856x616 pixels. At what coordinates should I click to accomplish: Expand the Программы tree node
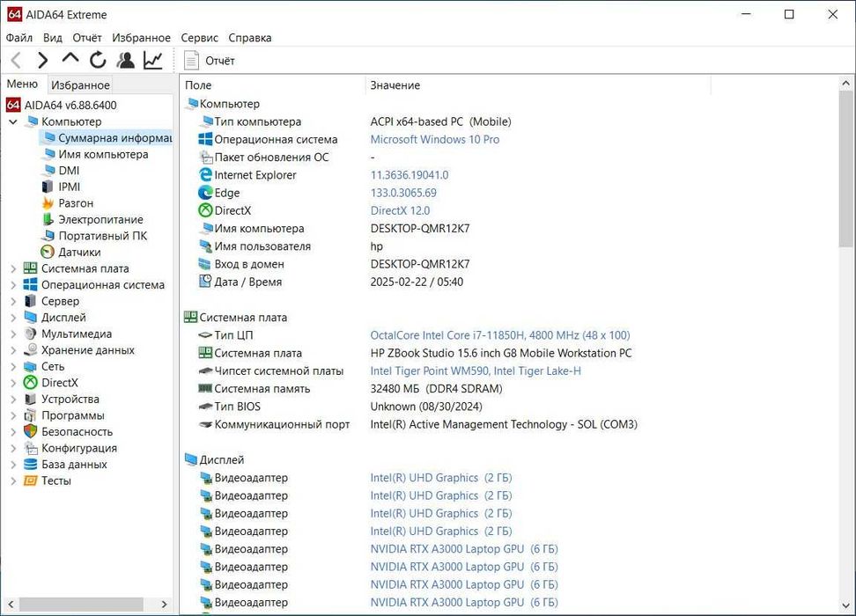click(13, 415)
